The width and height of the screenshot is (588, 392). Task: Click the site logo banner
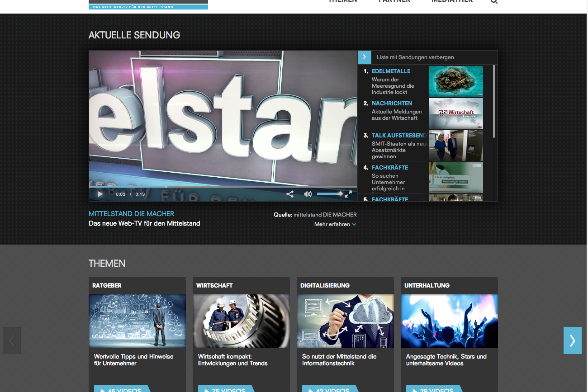pyautogui.click(x=148, y=5)
